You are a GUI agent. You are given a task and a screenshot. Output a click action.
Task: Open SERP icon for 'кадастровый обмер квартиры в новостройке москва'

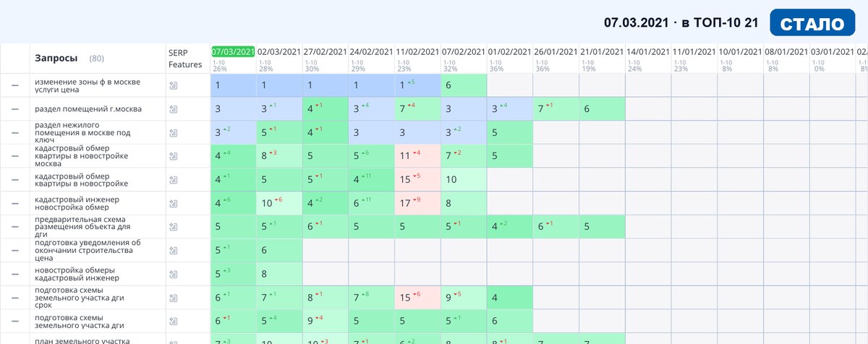tap(173, 155)
